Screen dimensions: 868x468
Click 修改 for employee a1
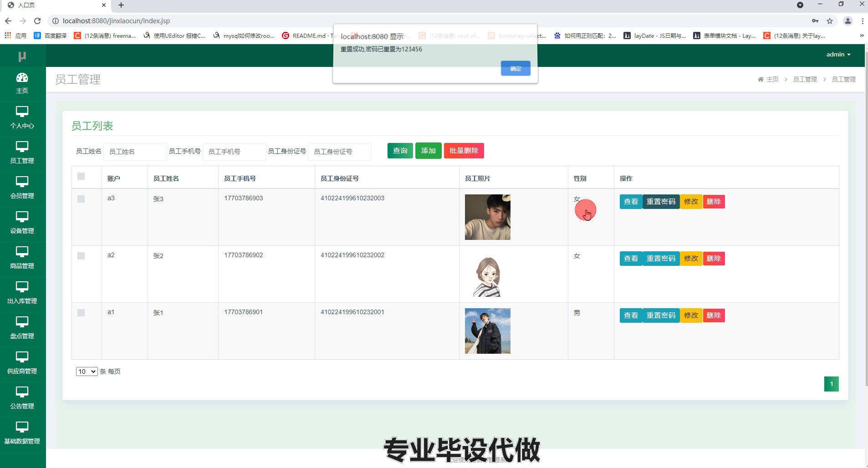coord(691,315)
